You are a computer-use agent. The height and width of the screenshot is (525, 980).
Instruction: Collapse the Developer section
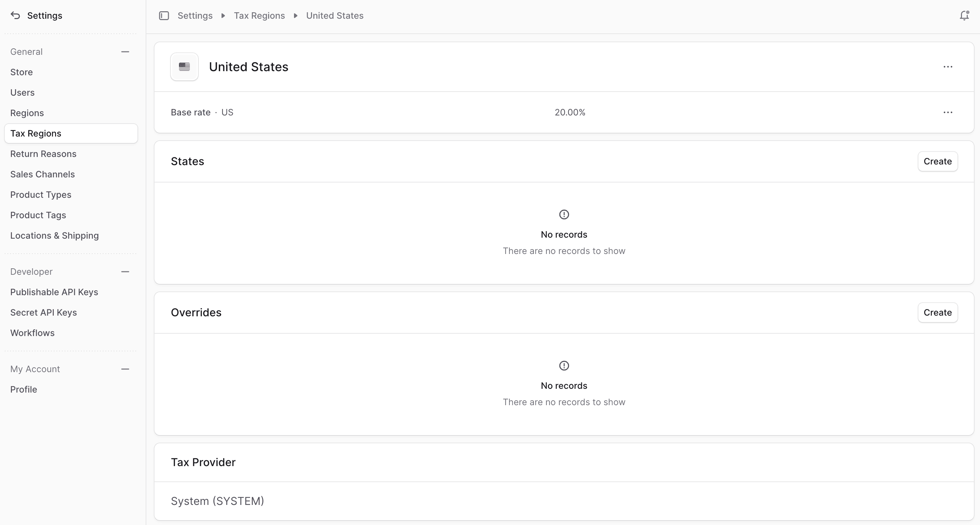point(125,272)
